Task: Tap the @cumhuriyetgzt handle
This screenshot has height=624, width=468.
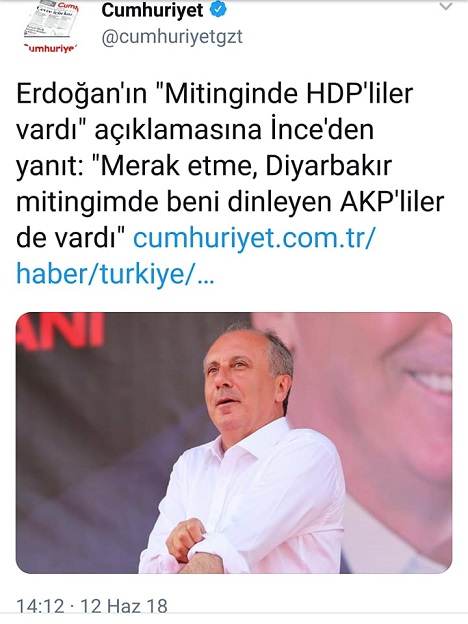Action: point(172,37)
